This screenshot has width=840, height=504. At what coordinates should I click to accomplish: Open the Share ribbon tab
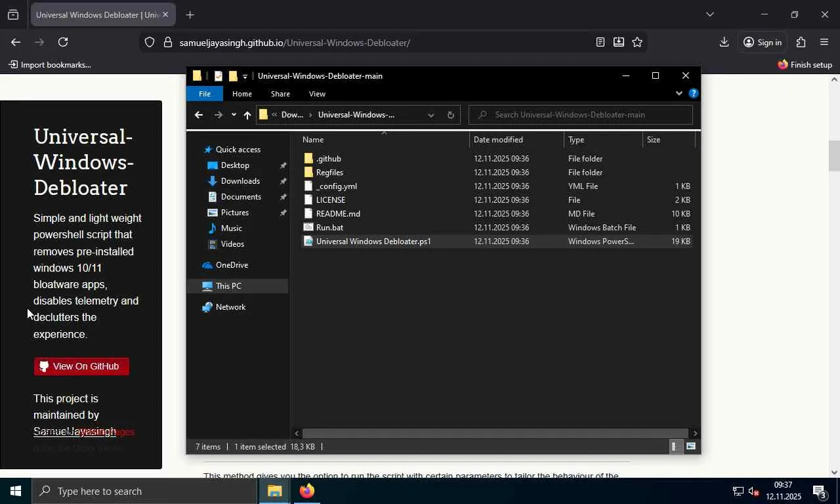280,94
